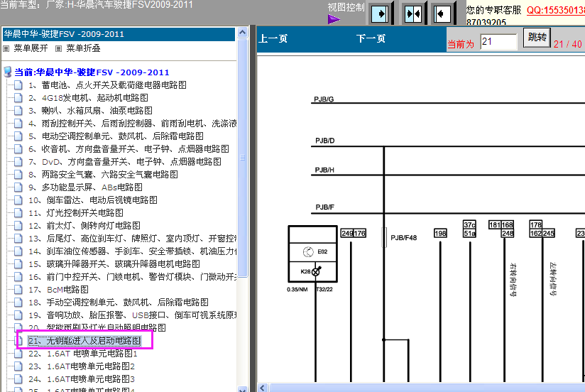Click page icon of item 15 玻璃升降器
Screen dimensions: 585x392
[x=18, y=264]
